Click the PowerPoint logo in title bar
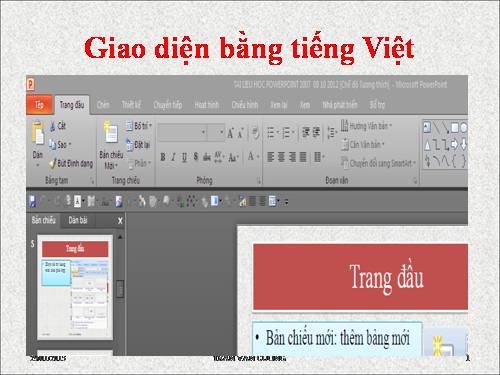Viewport: 500px width, 375px height. click(x=30, y=84)
